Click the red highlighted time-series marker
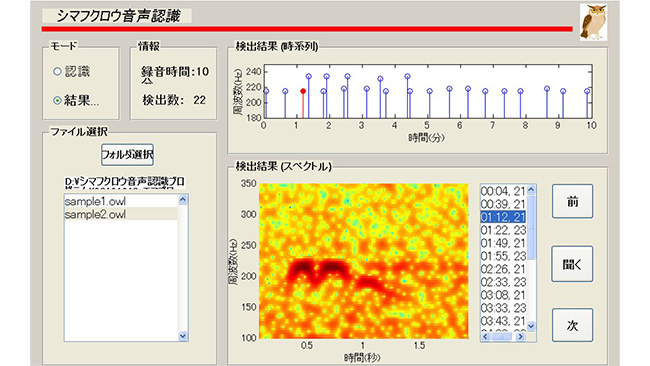This screenshot has width=650, height=366. (x=303, y=91)
